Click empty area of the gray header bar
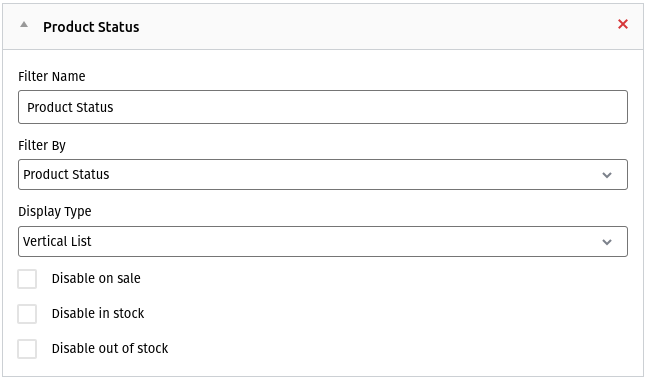The image size is (647, 381). coord(371,27)
